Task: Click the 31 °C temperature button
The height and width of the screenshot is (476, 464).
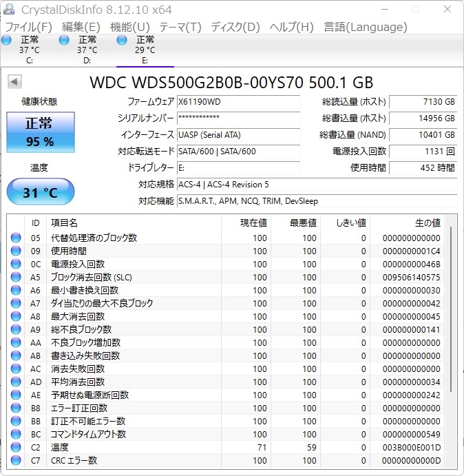Action: click(41, 192)
